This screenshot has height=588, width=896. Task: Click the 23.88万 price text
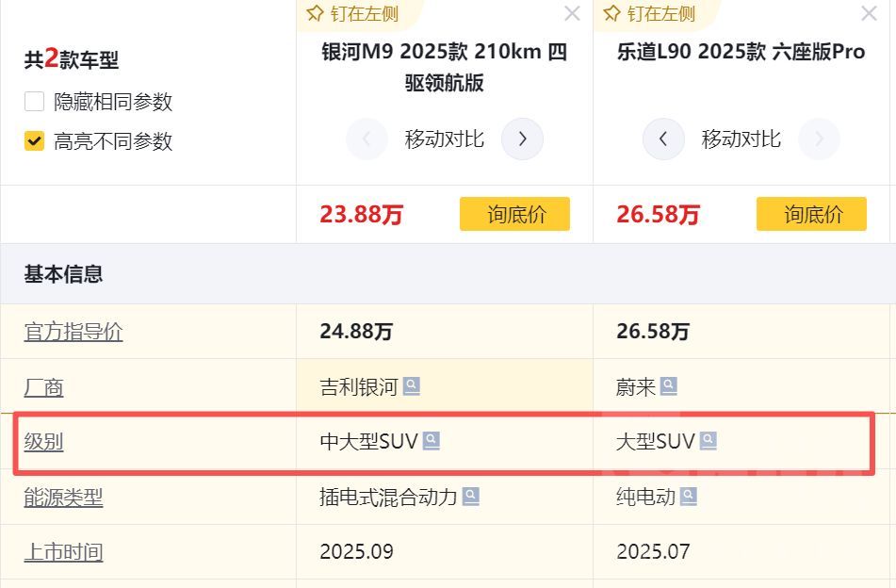click(361, 214)
